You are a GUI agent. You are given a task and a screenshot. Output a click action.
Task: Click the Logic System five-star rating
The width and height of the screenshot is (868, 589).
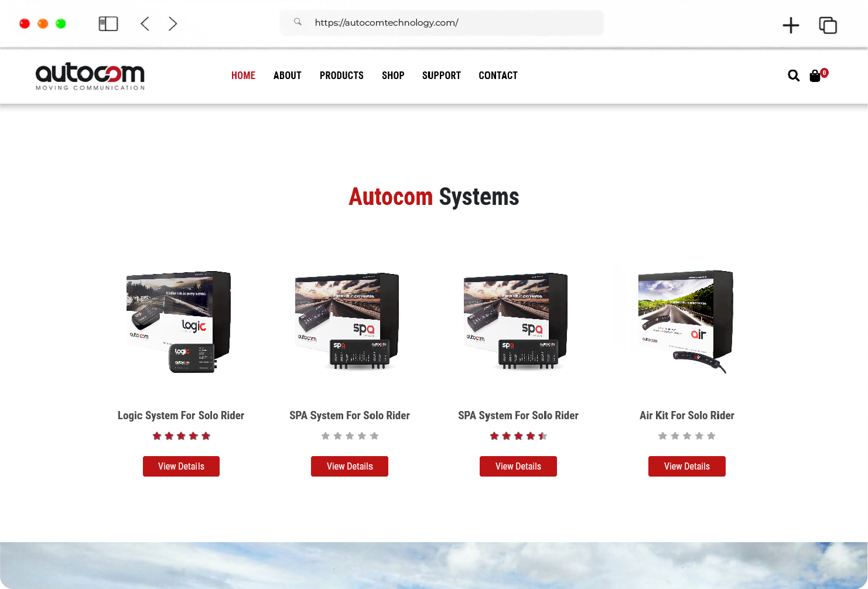point(181,436)
